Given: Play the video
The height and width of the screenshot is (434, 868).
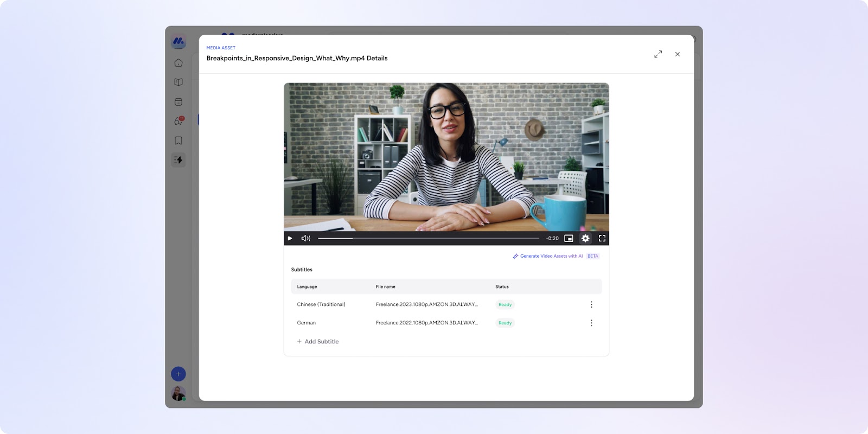Looking at the screenshot, I should (290, 238).
